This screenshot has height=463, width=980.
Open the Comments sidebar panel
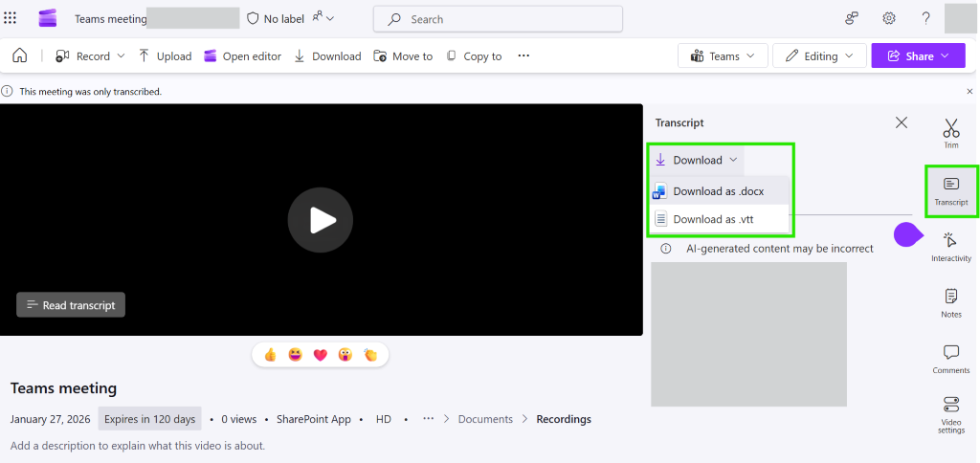[951, 360]
